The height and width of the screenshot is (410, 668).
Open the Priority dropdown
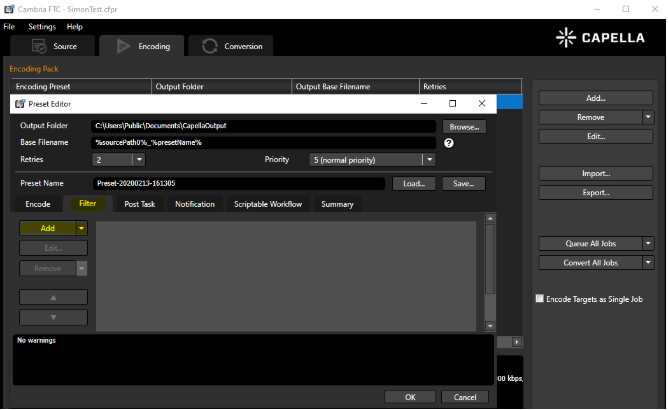pyautogui.click(x=429, y=160)
